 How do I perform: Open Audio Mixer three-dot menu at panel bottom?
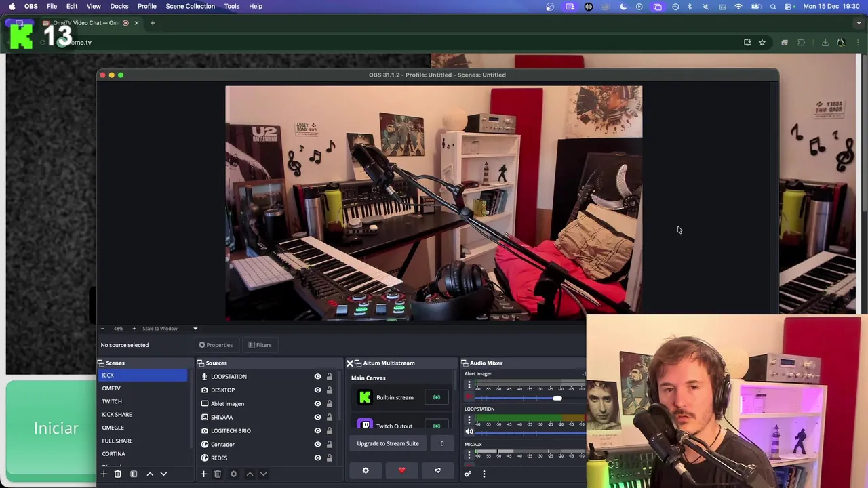(484, 474)
